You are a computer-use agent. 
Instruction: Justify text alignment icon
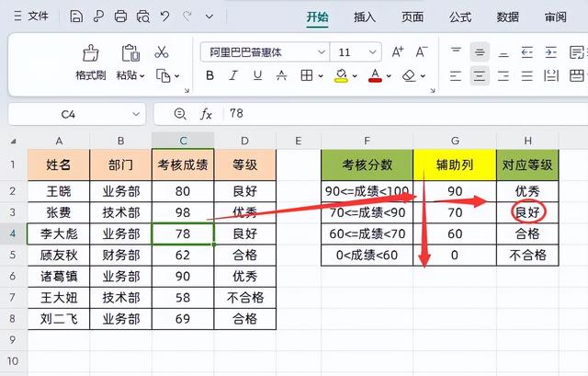(527, 75)
